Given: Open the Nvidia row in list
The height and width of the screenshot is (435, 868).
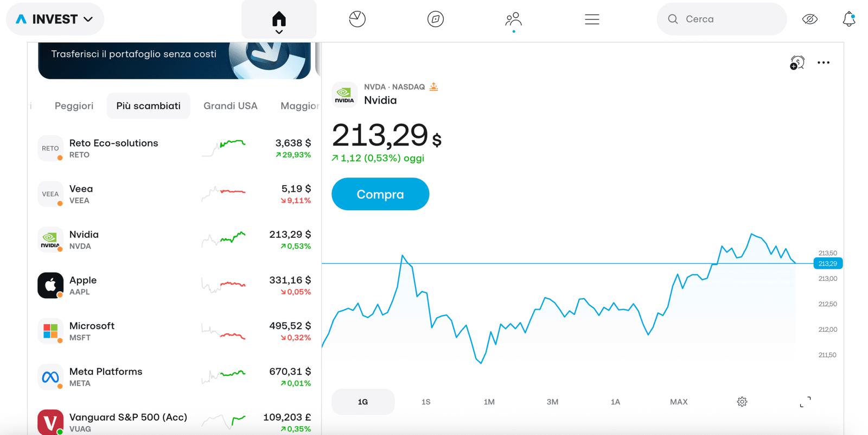Looking at the screenshot, I should (x=174, y=239).
